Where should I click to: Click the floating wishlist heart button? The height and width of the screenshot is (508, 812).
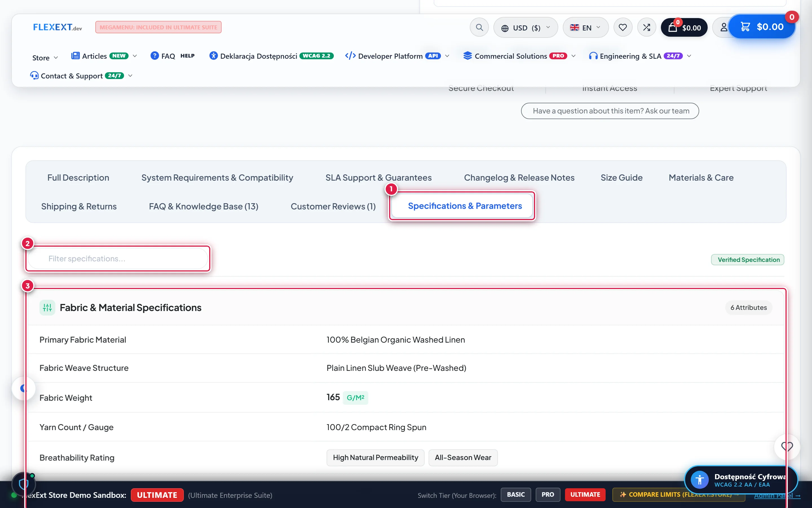click(787, 446)
